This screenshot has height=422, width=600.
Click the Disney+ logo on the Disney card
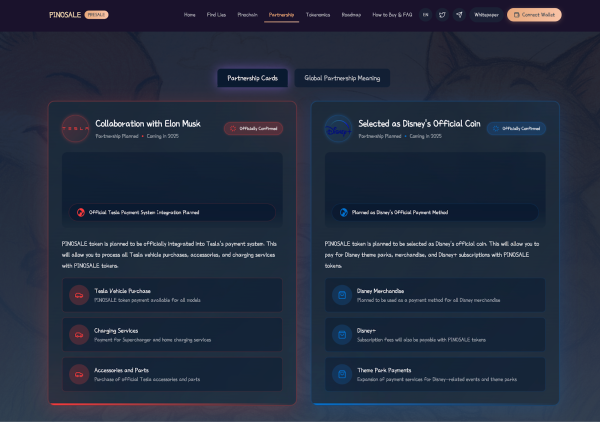[339, 129]
